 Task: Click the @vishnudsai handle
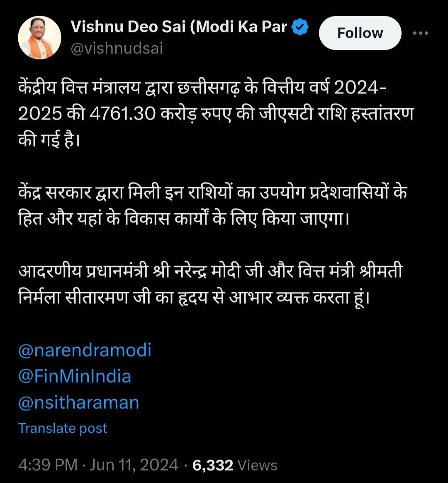pos(117,49)
